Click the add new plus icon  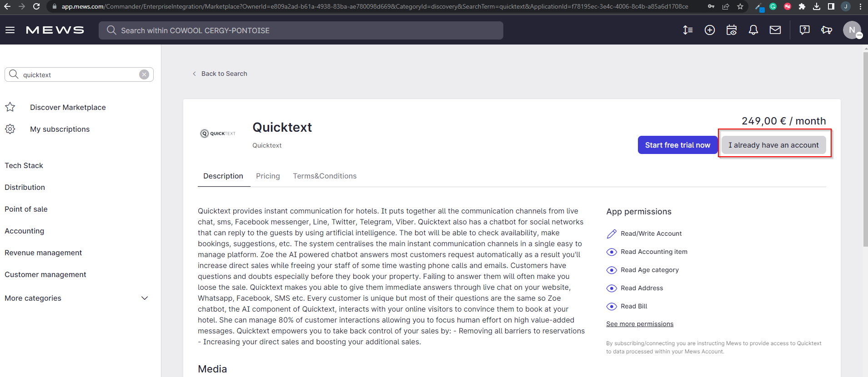coord(709,30)
